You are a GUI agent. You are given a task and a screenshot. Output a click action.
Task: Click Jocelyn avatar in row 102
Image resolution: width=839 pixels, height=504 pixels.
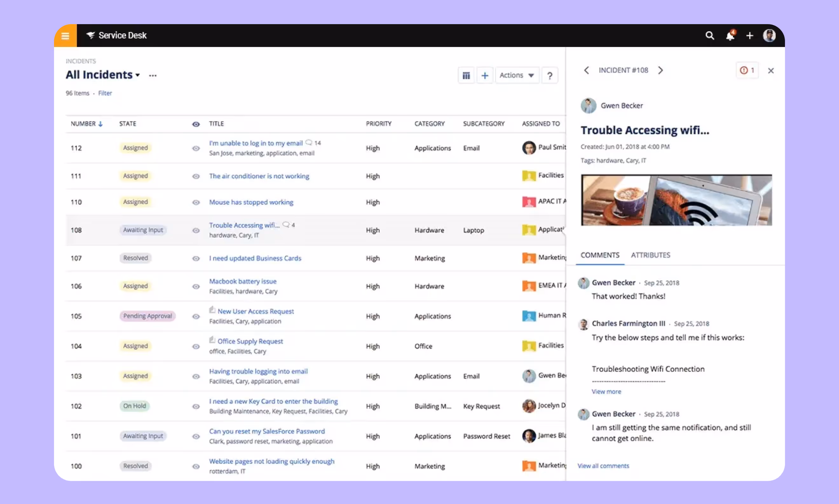[x=529, y=406]
